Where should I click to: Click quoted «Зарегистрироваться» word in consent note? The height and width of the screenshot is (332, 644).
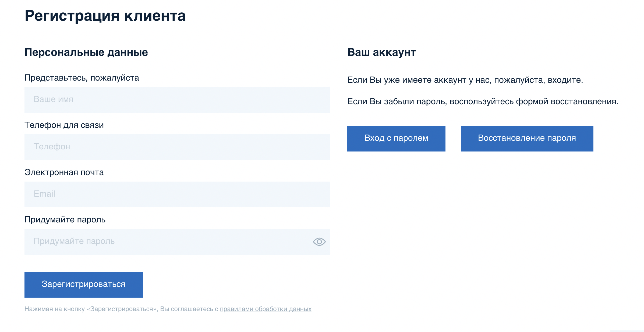tap(122, 309)
